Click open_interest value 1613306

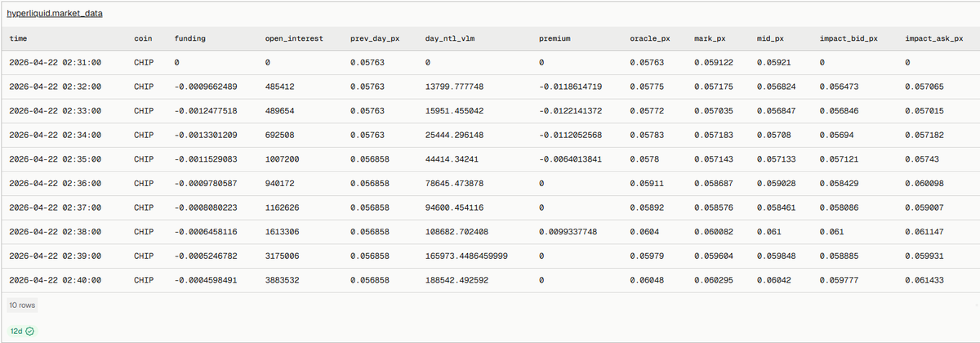(283, 232)
